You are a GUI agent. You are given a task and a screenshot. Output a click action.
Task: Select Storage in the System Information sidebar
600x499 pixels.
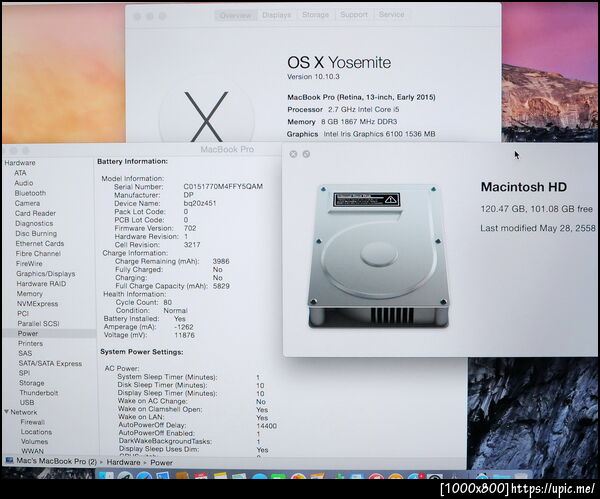(32, 383)
